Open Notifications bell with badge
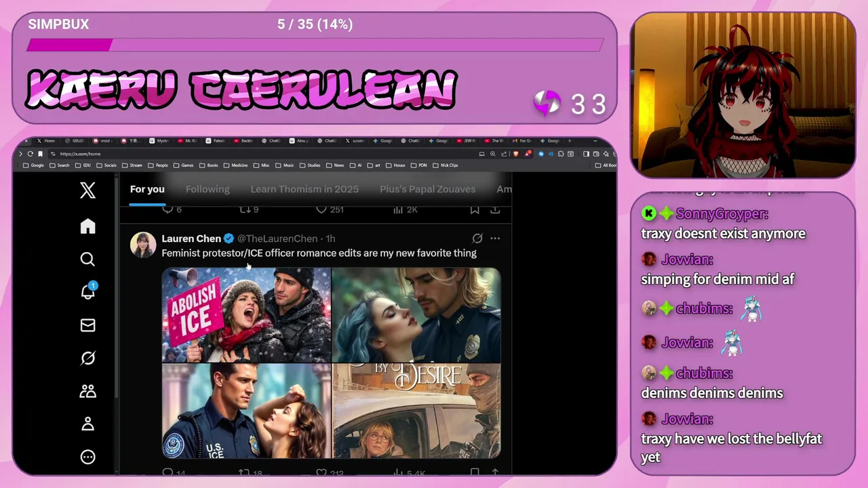 click(88, 291)
